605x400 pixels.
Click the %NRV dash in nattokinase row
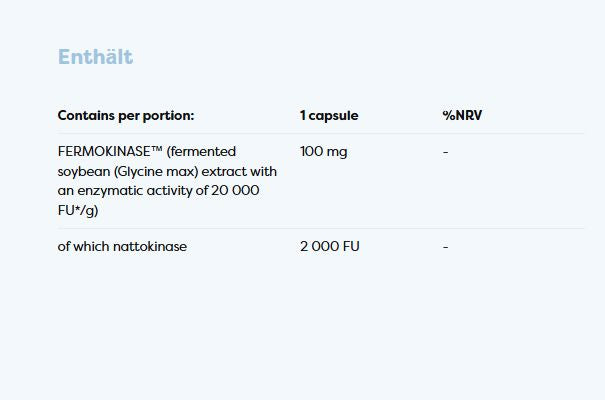(445, 246)
